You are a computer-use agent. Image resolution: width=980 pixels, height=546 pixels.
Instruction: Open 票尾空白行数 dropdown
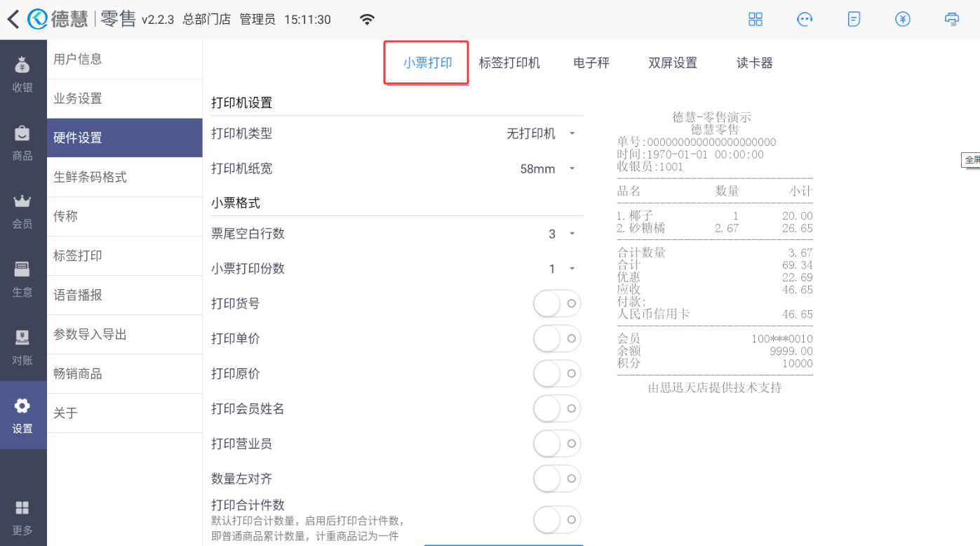coord(562,234)
